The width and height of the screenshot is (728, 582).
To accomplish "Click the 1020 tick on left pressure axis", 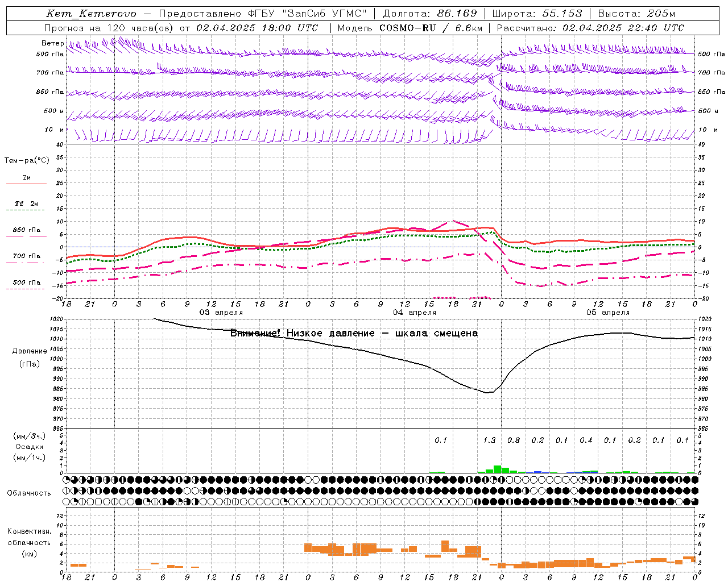I will (x=56, y=319).
